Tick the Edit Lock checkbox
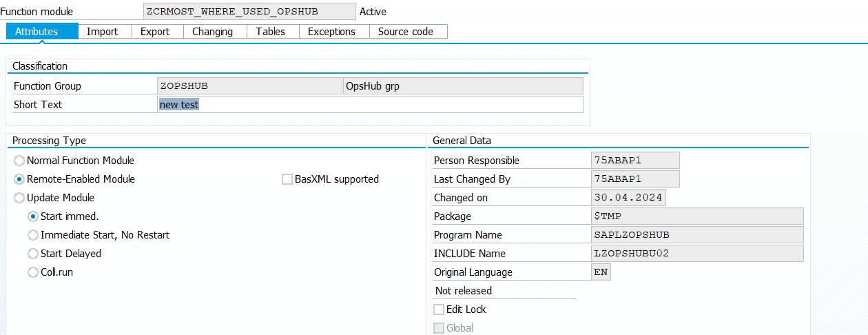The width and height of the screenshot is (868, 335). [439, 309]
